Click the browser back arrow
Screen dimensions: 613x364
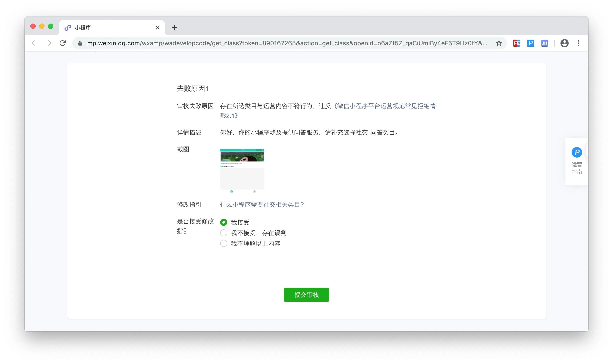(x=34, y=43)
